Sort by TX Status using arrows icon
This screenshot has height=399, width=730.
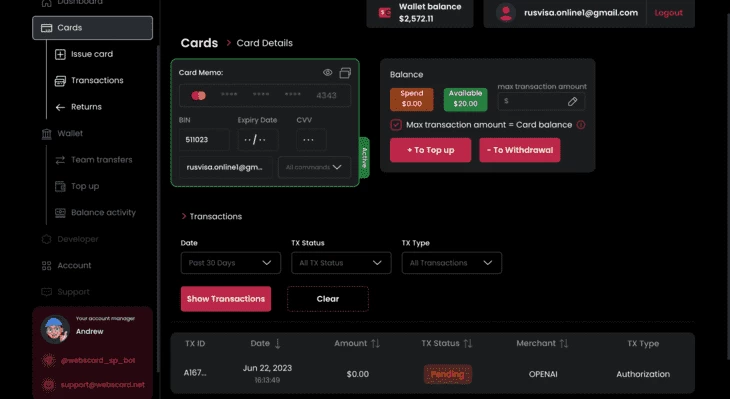coord(468,344)
